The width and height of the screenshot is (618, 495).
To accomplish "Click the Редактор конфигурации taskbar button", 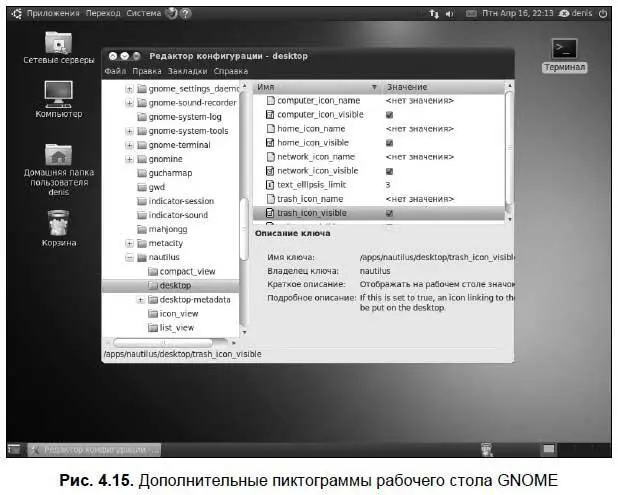I will (94, 449).
